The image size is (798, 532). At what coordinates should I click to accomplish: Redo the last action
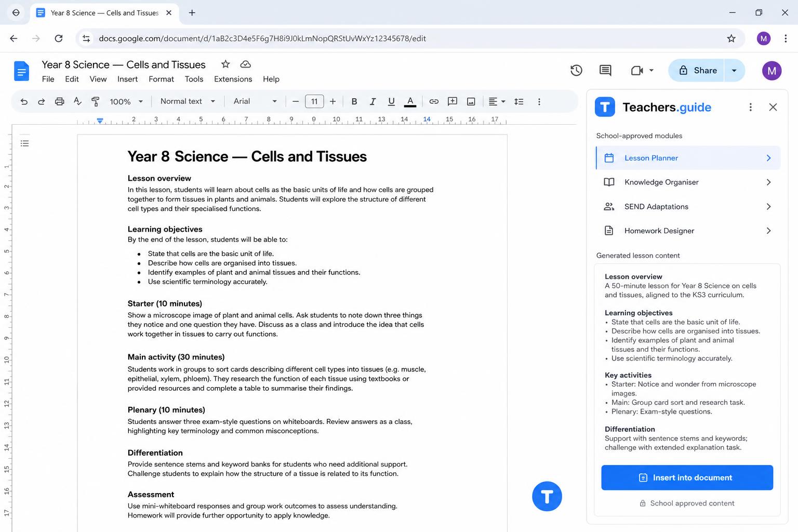tap(42, 102)
